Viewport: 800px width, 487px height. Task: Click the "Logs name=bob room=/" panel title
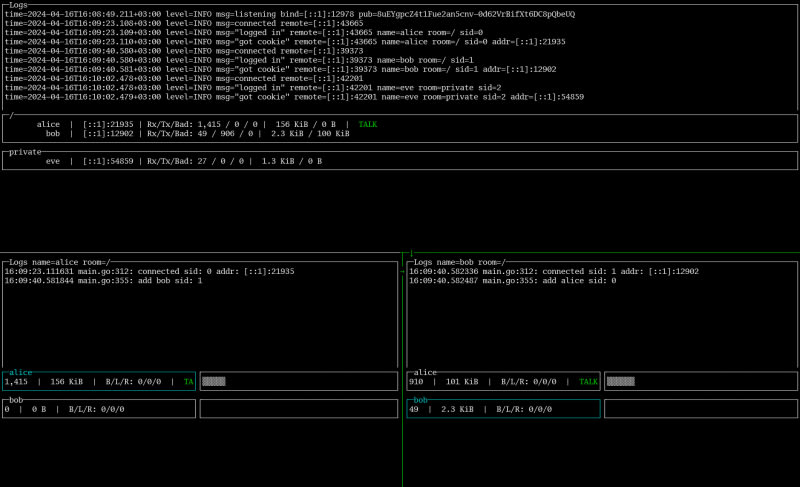click(460, 261)
